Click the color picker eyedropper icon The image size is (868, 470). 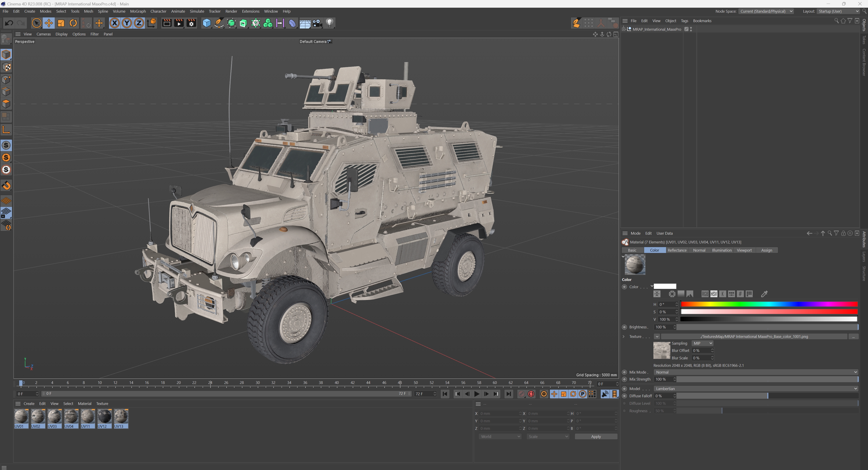764,294
